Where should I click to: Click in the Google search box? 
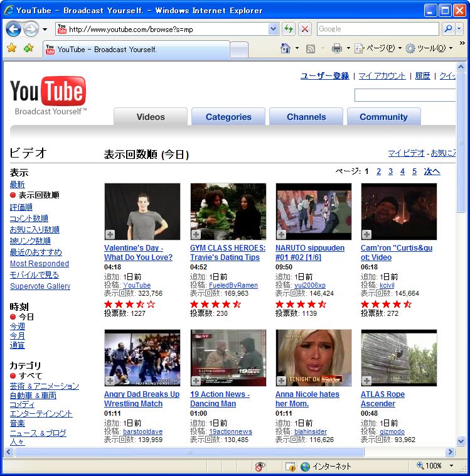tap(378, 29)
